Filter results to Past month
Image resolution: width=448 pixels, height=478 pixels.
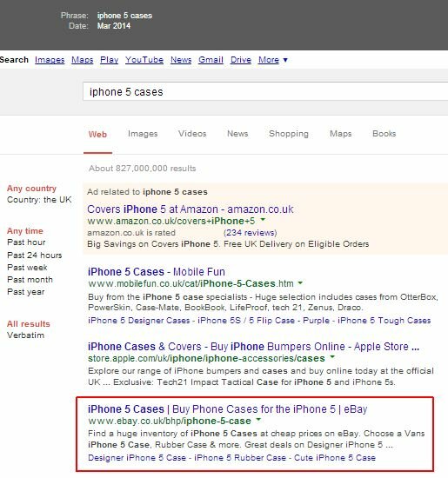pyautogui.click(x=30, y=280)
